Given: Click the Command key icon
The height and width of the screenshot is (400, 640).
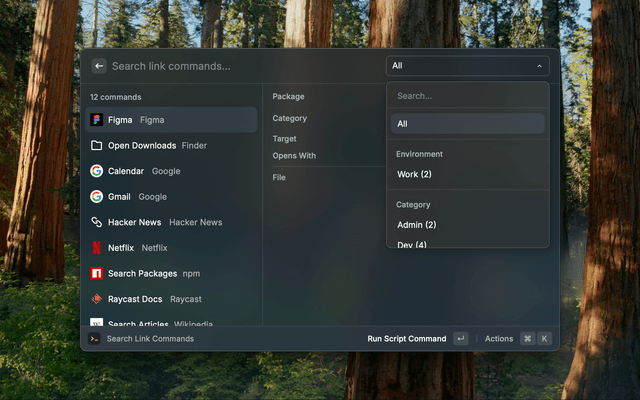Looking at the screenshot, I should (527, 338).
